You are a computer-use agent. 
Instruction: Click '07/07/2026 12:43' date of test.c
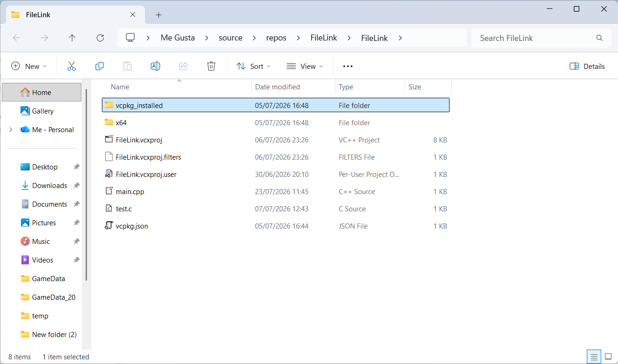tap(282, 209)
